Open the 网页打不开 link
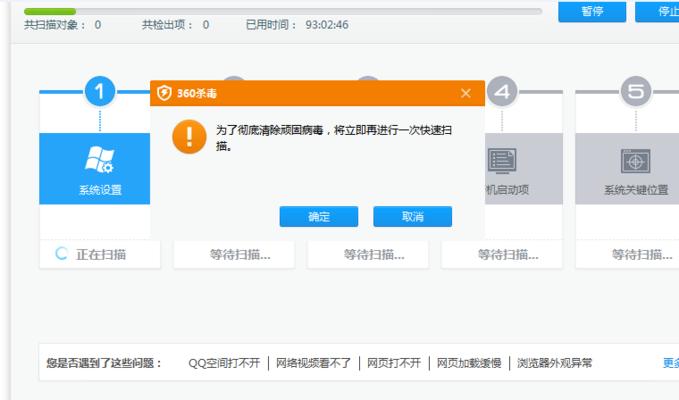Image resolution: width=679 pixels, height=400 pixels. tap(394, 363)
